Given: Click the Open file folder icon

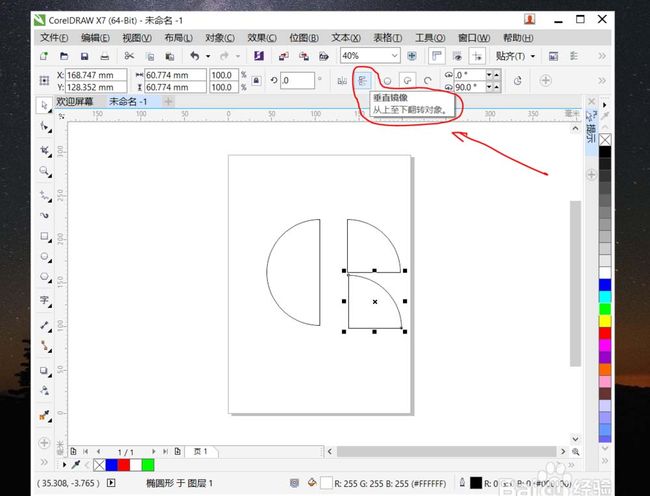Looking at the screenshot, I should (x=64, y=56).
